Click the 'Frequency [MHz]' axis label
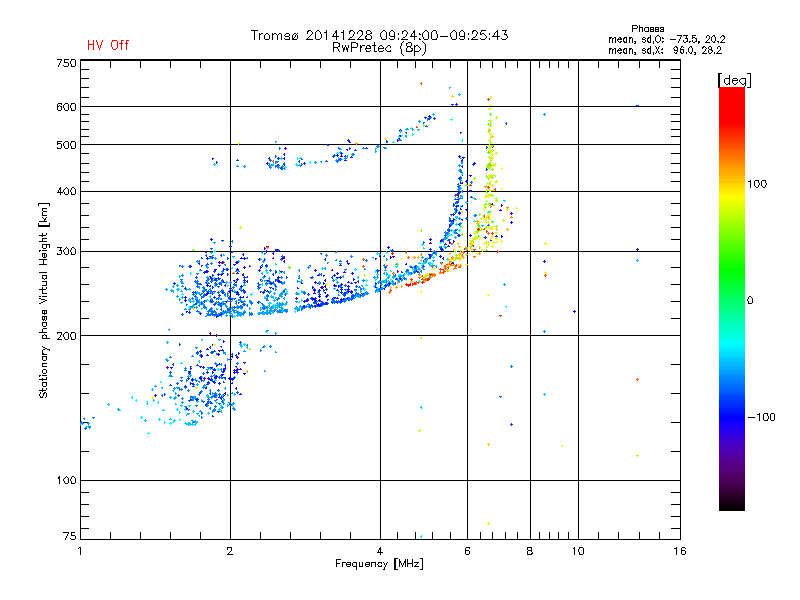The image size is (800, 600). point(379,564)
